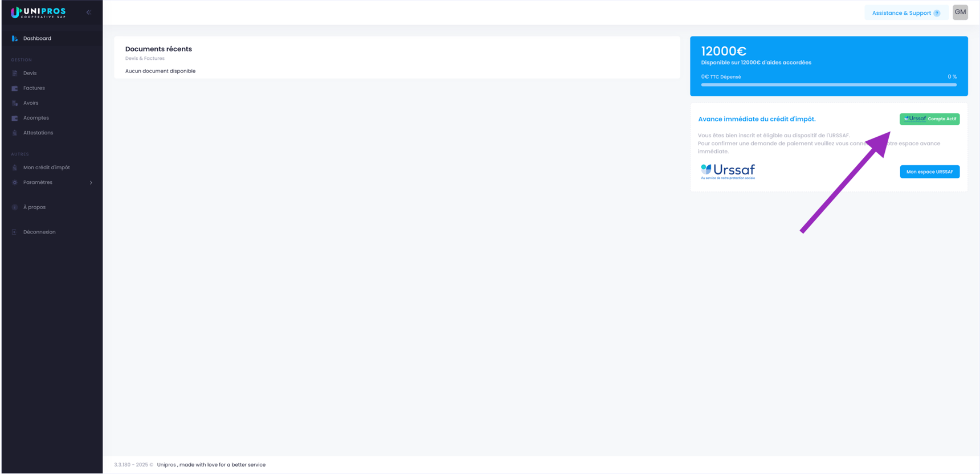
Task: Click the Attestations icon in sidebar
Action: click(x=15, y=133)
